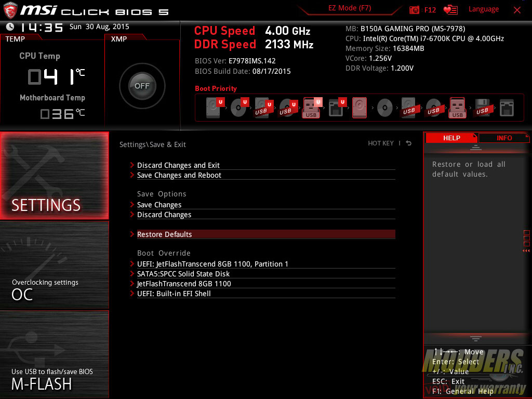Select the UEFI USB hard disk boot icon

pyautogui.click(x=264, y=107)
